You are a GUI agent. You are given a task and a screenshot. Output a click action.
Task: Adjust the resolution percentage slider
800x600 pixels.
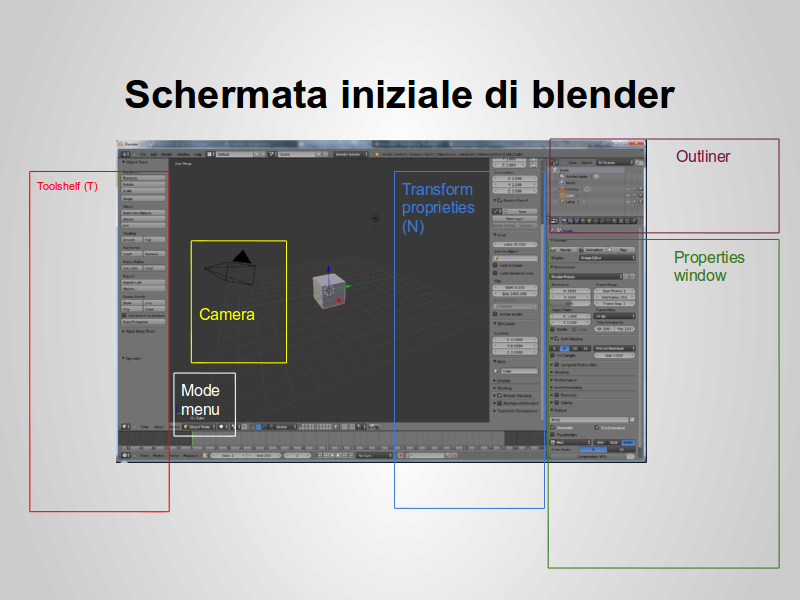point(570,304)
